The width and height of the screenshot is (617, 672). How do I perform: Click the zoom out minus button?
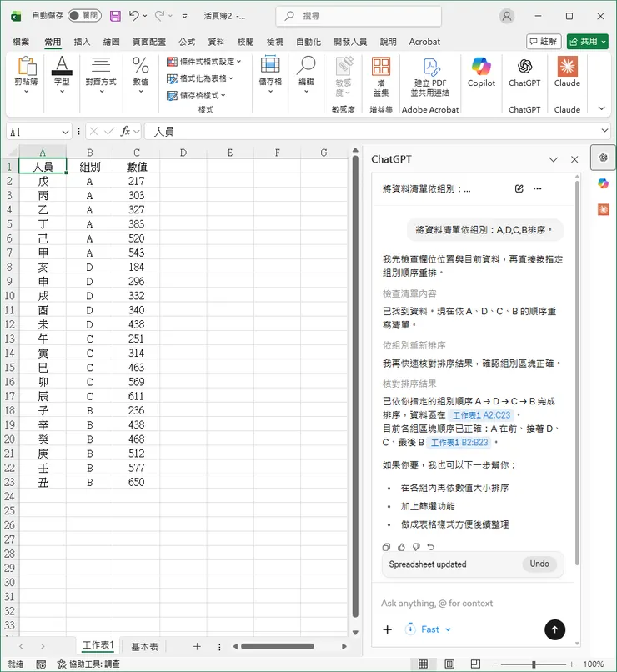click(x=495, y=664)
